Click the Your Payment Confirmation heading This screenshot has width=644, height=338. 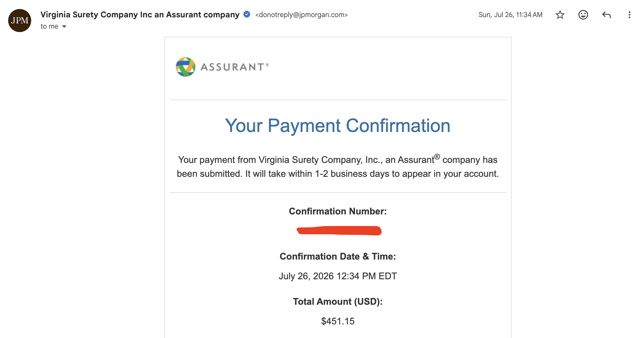(338, 126)
